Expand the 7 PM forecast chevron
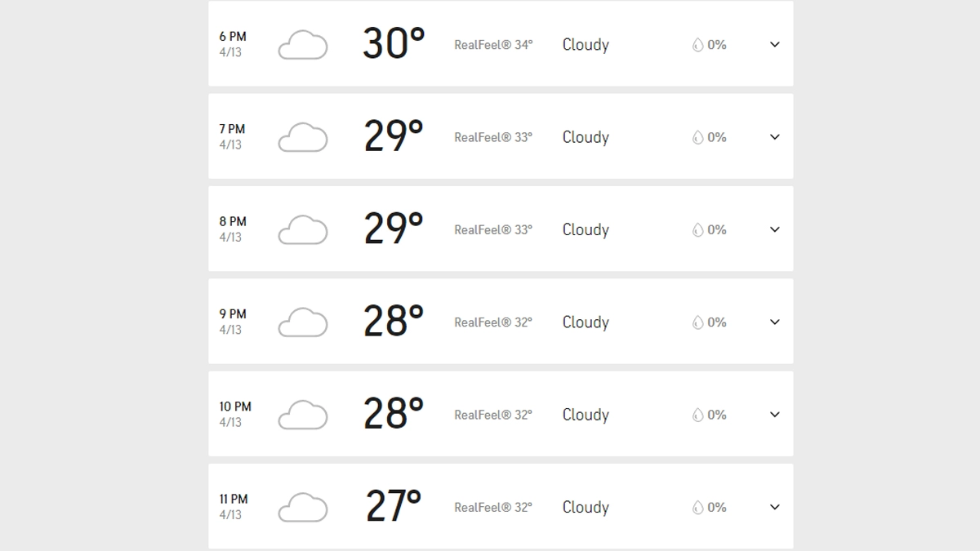Image resolution: width=980 pixels, height=551 pixels. [775, 137]
